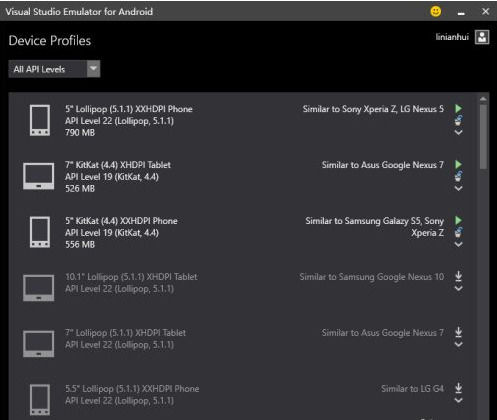Download the 5.5" Lollipop XXHDPI Phone profile
The image size is (497, 420).
click(459, 388)
